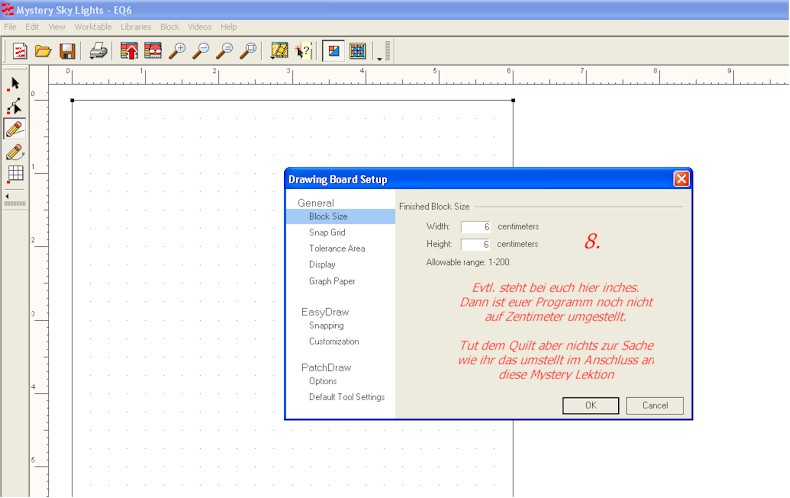Screen dimensions: 790x498
Task: Select Graph Paper in setup list
Action: click(332, 281)
